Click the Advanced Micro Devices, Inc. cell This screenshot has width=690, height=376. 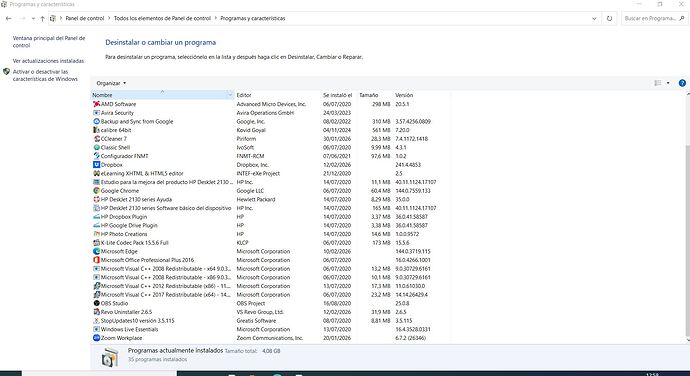click(x=271, y=104)
